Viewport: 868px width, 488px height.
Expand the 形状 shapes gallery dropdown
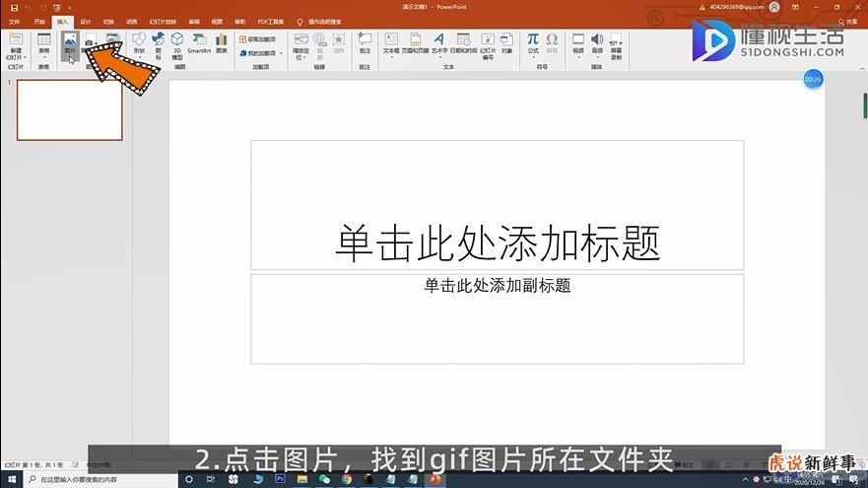(139, 45)
